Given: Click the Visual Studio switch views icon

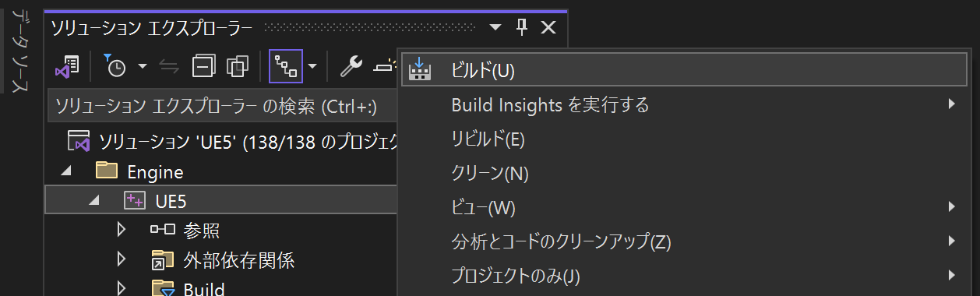Looking at the screenshot, I should (x=69, y=67).
